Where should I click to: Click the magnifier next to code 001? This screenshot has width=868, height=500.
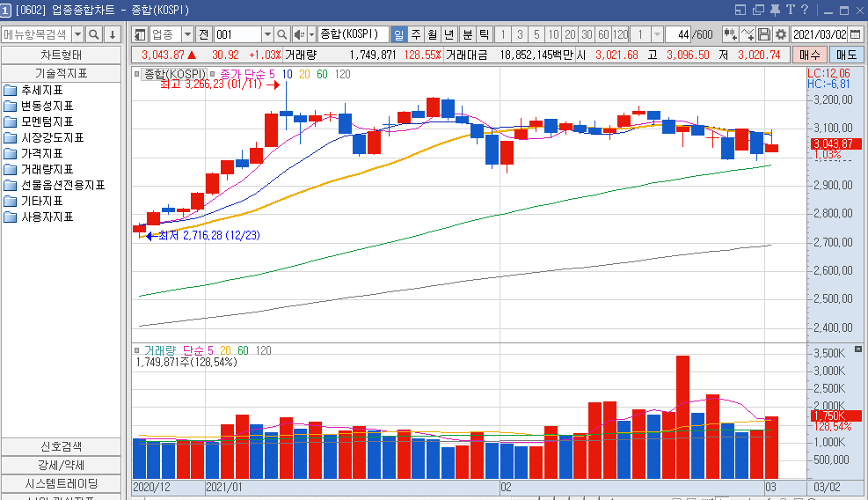(281, 34)
